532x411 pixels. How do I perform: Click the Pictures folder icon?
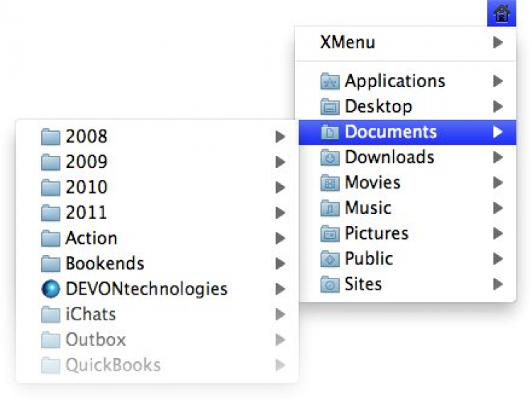[x=330, y=234]
